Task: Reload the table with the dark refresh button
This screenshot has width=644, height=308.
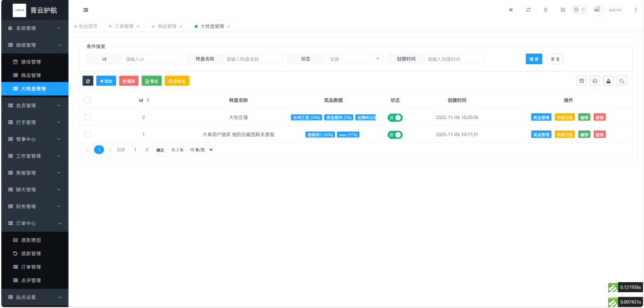Action: pyautogui.click(x=88, y=81)
